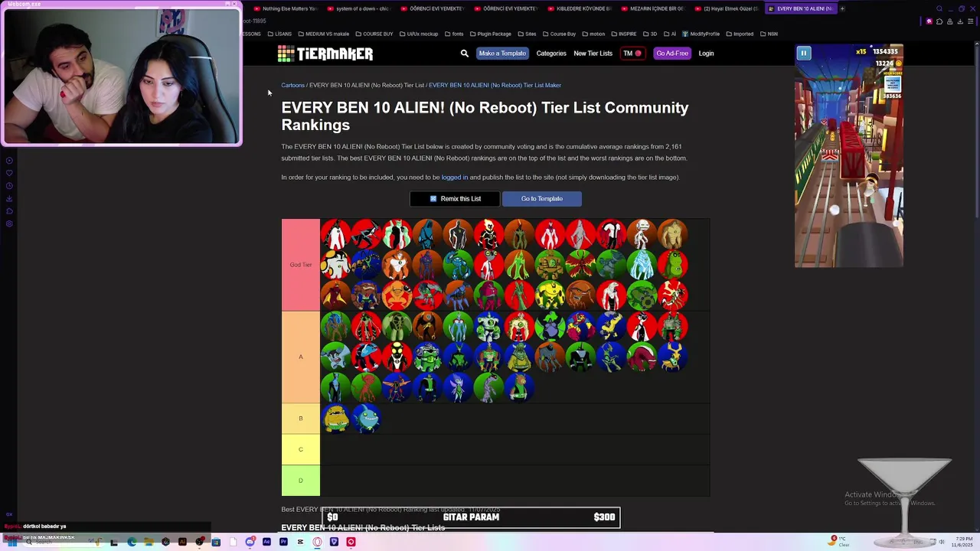Click the TierMaker search magnifier icon
980x551 pixels.
point(464,54)
